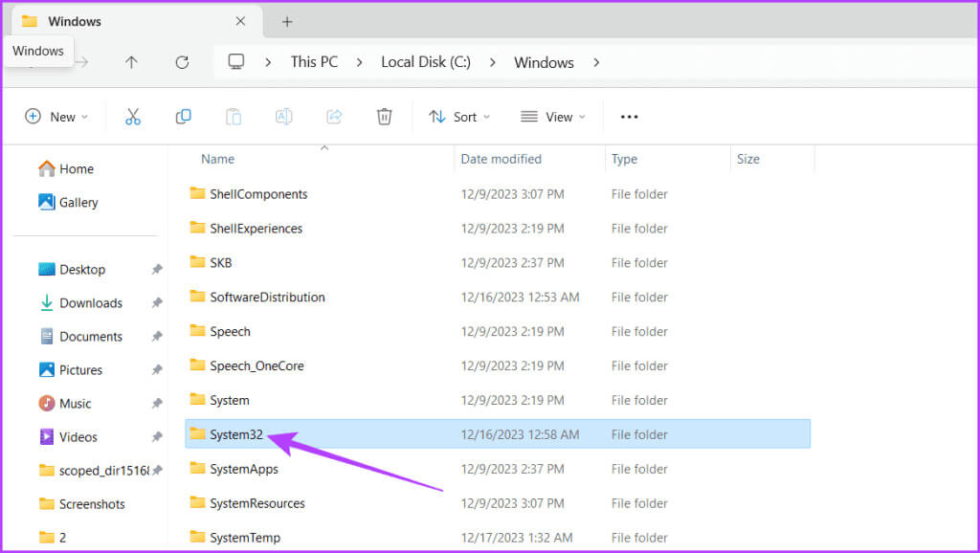Click the Paste clipboard icon
Viewport: 980px width, 553px height.
pos(234,117)
